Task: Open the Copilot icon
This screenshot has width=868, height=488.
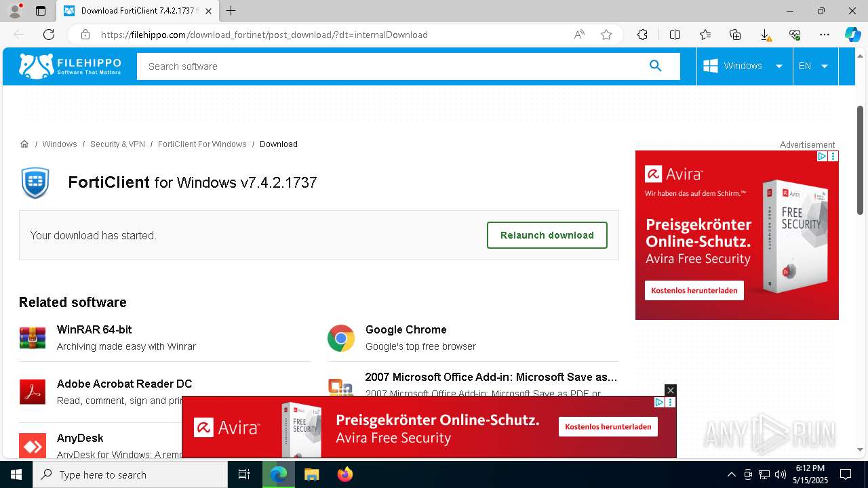Action: click(852, 35)
